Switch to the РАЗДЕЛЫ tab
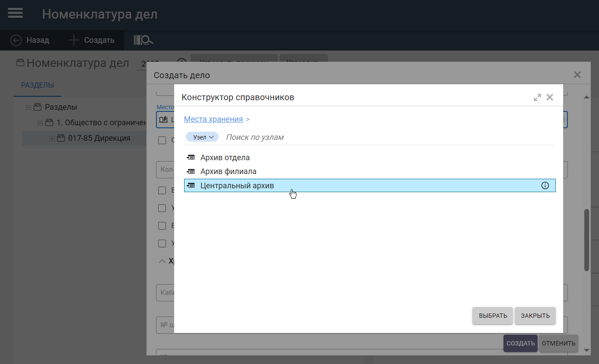This screenshot has width=599, height=364. 38,85
